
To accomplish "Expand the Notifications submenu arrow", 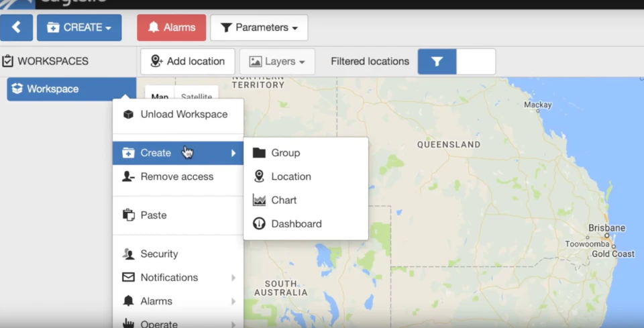I will (233, 278).
